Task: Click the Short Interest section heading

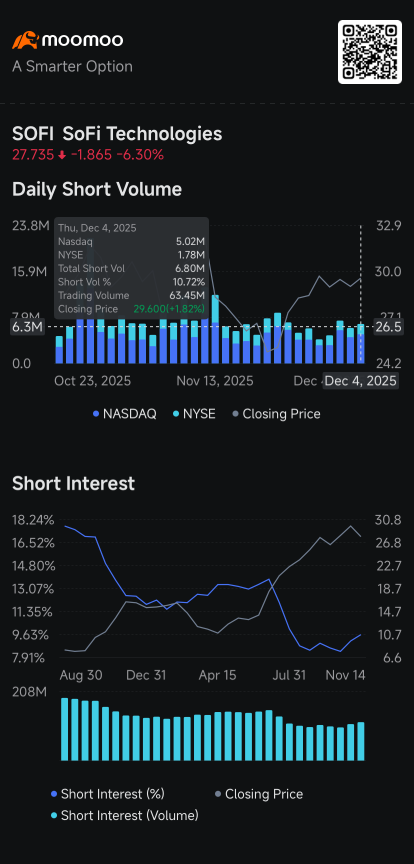Action: (73, 484)
